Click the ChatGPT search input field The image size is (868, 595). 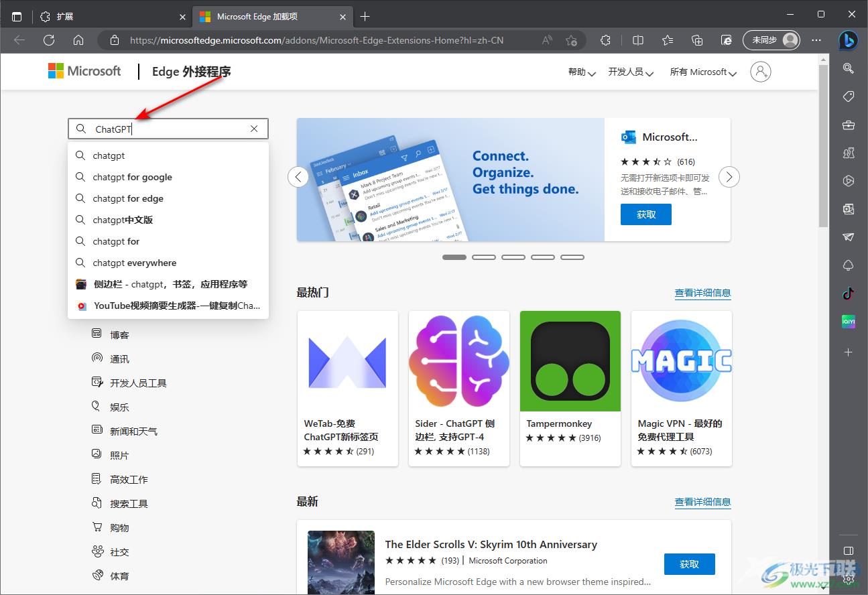(168, 129)
